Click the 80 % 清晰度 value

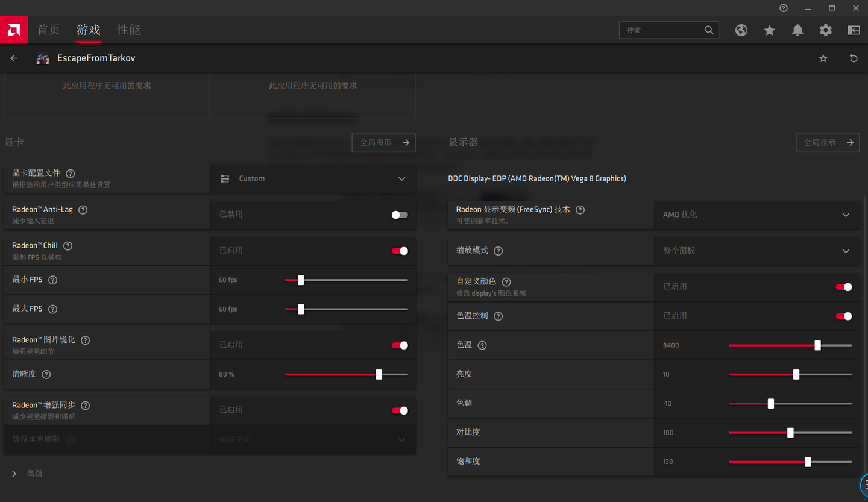click(x=227, y=374)
